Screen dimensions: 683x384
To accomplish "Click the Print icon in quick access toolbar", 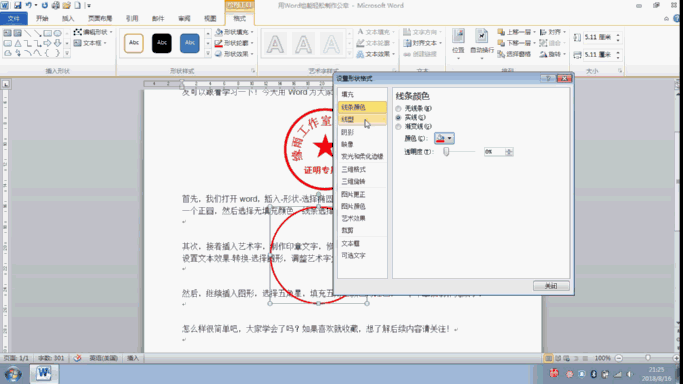I will [56, 5].
